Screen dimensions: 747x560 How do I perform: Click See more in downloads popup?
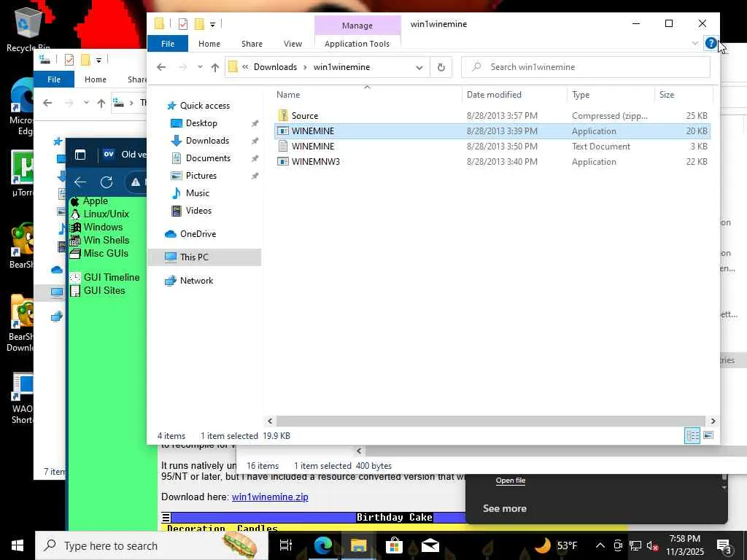[505, 508]
